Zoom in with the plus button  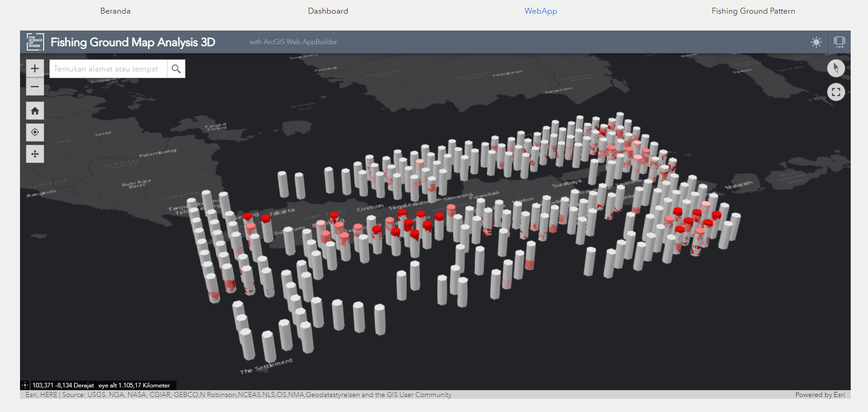click(35, 69)
